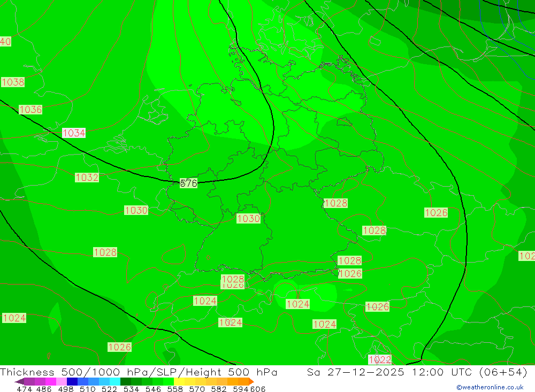Click the 1038 isobar label
The image size is (535, 392).
(x=13, y=82)
